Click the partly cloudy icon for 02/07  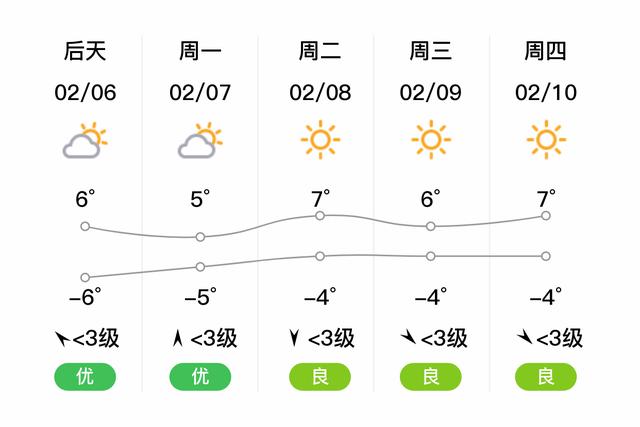click(x=200, y=140)
